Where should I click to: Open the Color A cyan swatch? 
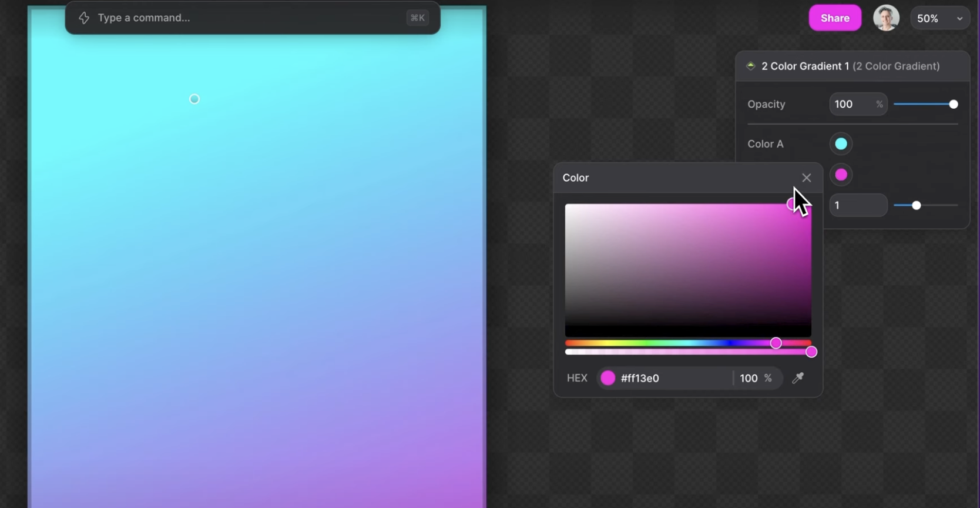click(841, 144)
